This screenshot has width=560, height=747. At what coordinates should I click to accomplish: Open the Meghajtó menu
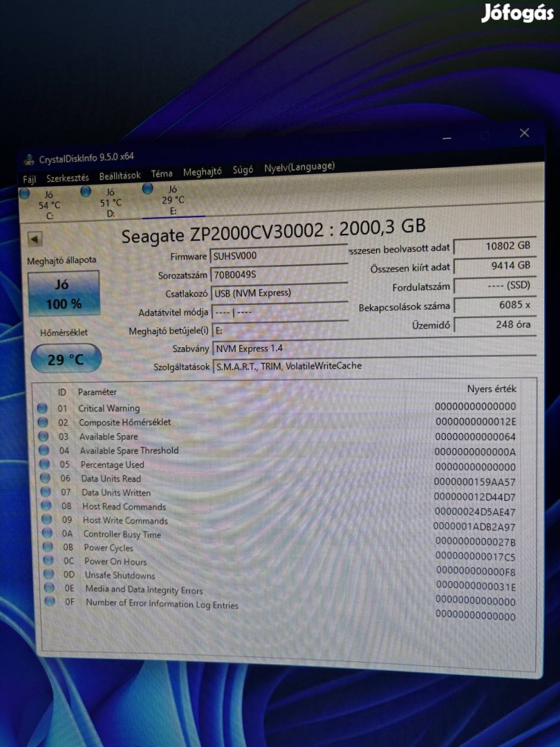point(203,172)
